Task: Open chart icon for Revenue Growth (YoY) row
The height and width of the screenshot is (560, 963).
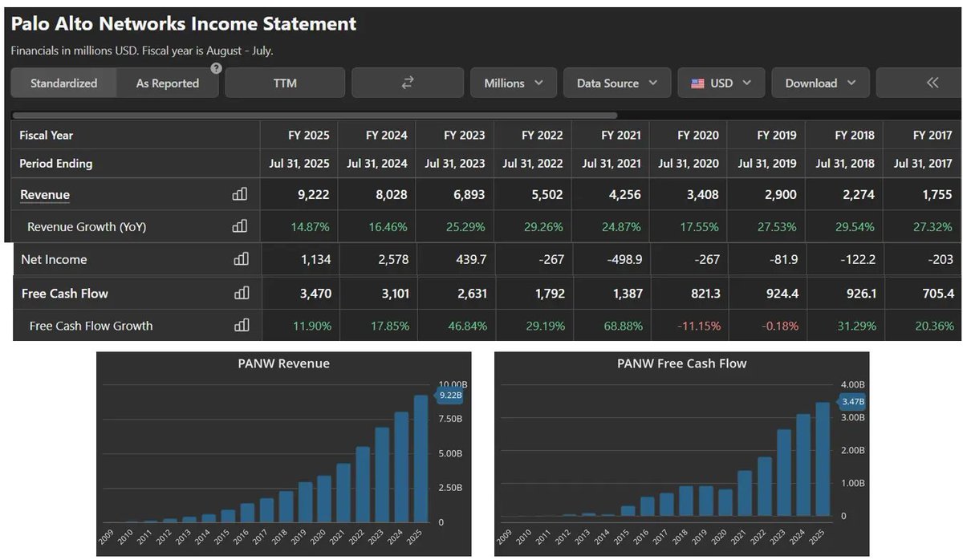Action: [x=239, y=226]
